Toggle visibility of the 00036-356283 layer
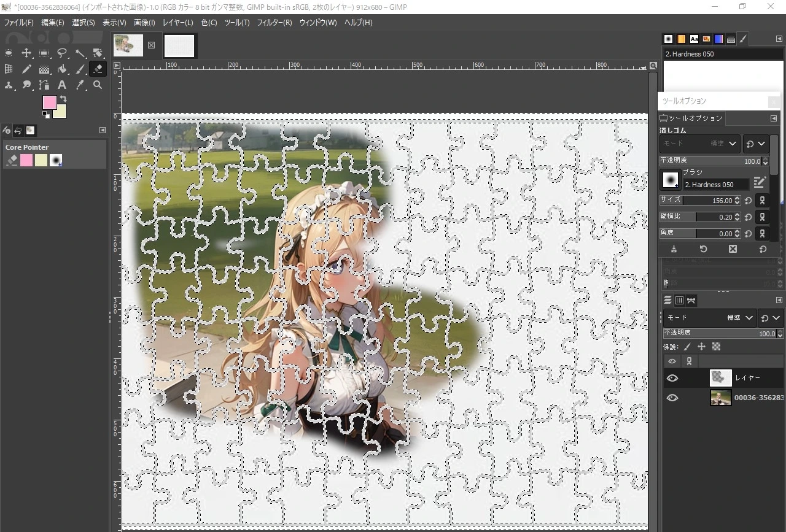786x532 pixels. click(672, 398)
